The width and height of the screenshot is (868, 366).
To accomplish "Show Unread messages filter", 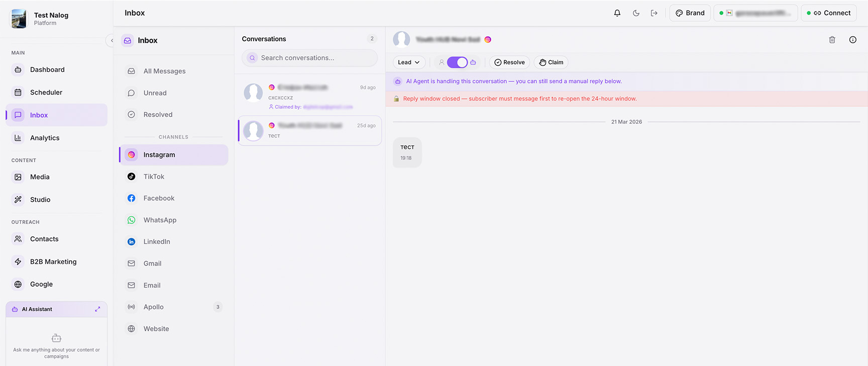I will click(x=174, y=93).
